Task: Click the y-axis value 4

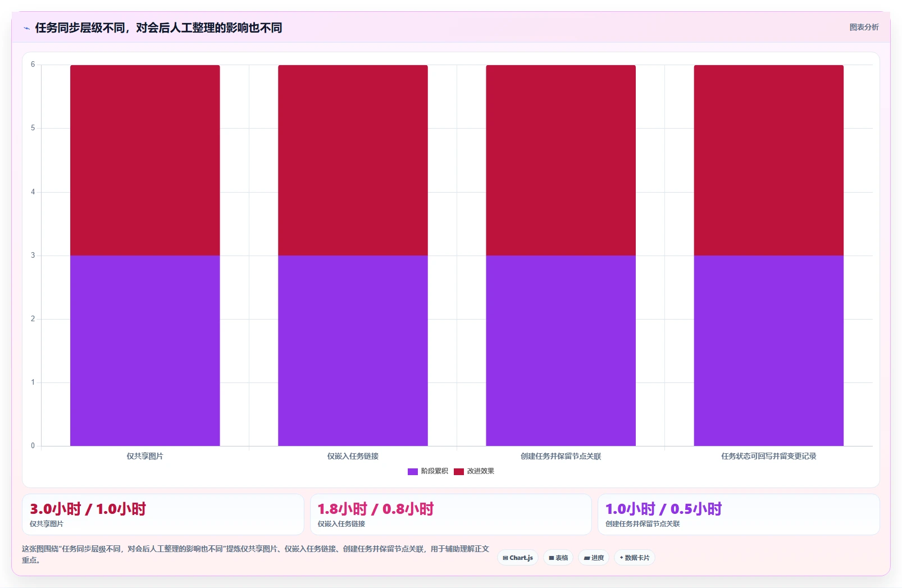Action: (x=33, y=192)
